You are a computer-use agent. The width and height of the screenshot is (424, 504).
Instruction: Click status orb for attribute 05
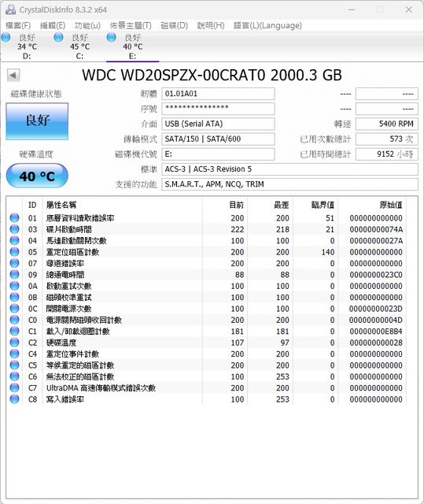14,252
